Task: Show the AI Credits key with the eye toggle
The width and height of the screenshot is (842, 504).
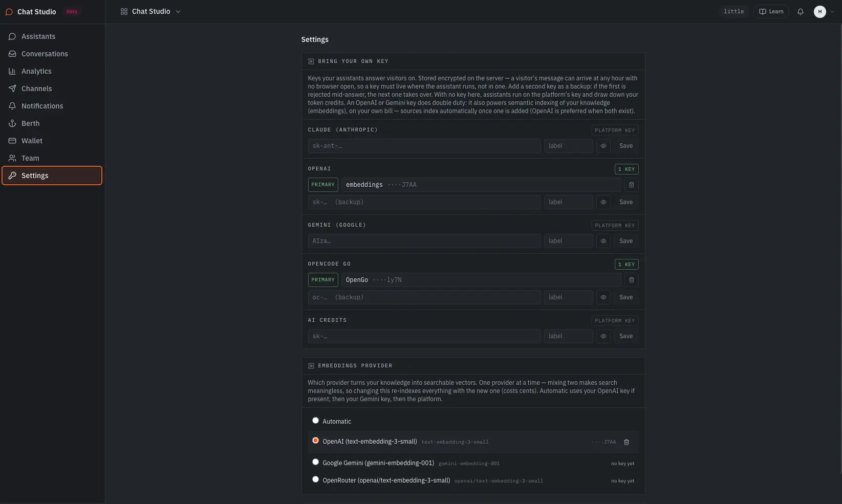Action: click(x=603, y=336)
